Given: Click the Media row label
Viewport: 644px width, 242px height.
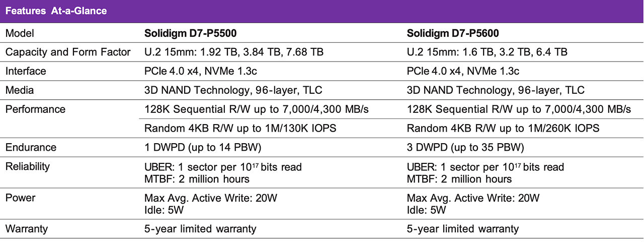Looking at the screenshot, I should (x=19, y=90).
